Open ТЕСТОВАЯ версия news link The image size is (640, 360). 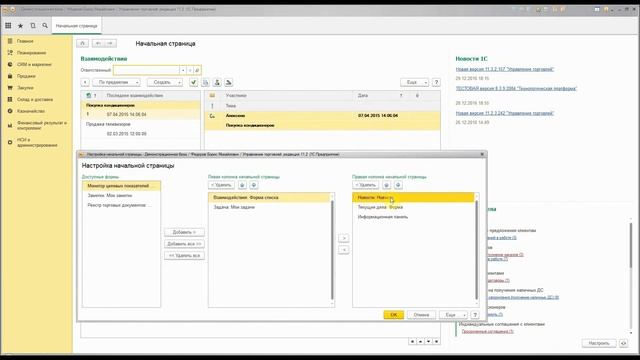(x=516, y=89)
